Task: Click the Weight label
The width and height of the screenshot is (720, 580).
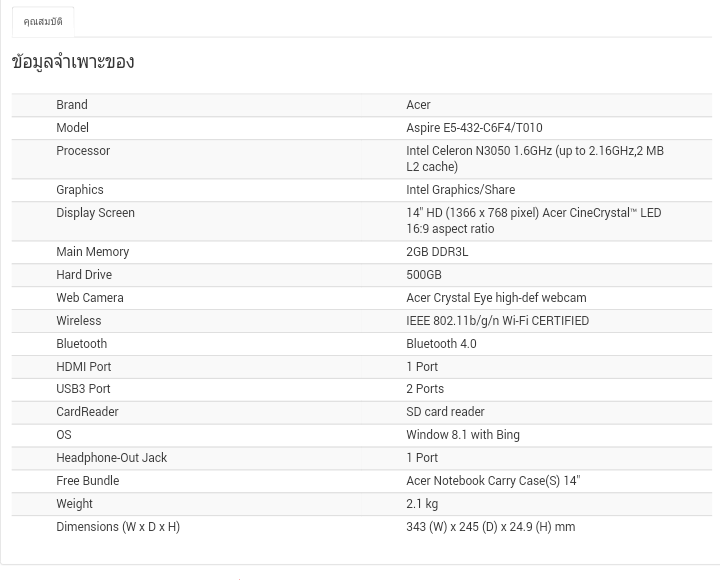Action: (x=74, y=503)
